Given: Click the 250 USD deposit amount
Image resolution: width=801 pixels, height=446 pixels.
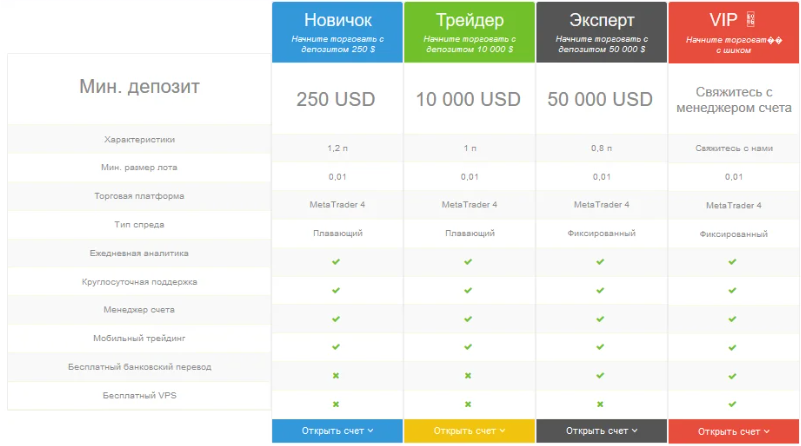Looking at the screenshot, I should (x=337, y=99).
